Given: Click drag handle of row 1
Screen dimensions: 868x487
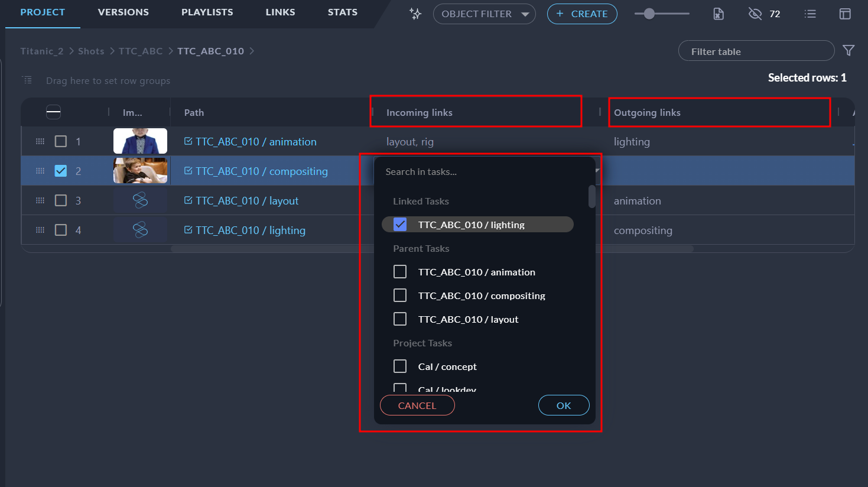Looking at the screenshot, I should tap(40, 141).
